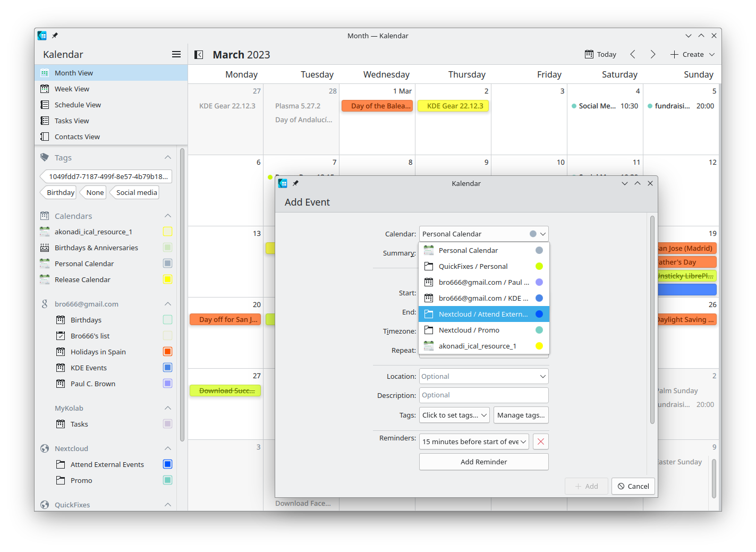This screenshot has width=756, height=552.
Task: Open Click to set tags dropdown
Action: click(454, 415)
